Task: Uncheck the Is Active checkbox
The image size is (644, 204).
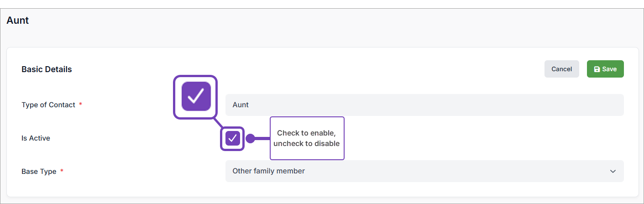Action: pyautogui.click(x=233, y=138)
